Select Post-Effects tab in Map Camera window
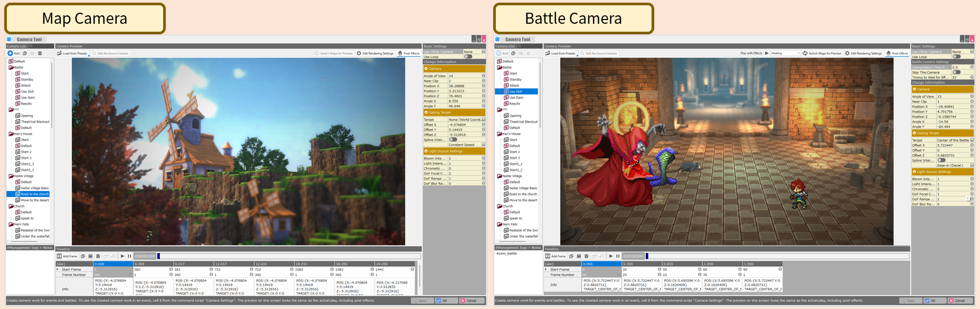 [409, 53]
